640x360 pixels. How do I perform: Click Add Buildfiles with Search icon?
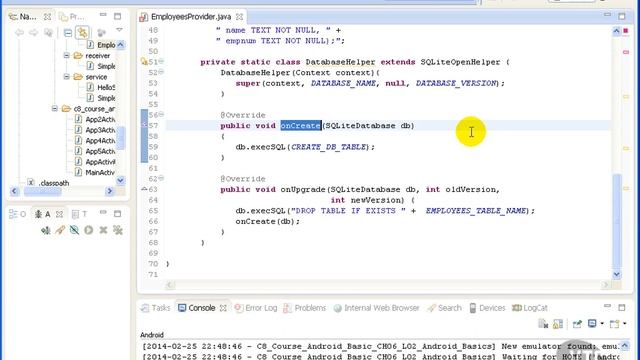(60, 230)
